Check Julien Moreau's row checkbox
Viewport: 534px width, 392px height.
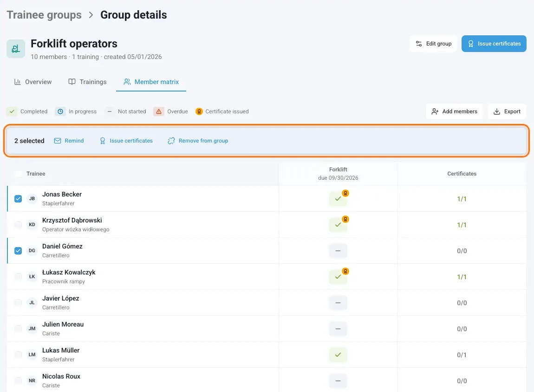tap(18, 329)
